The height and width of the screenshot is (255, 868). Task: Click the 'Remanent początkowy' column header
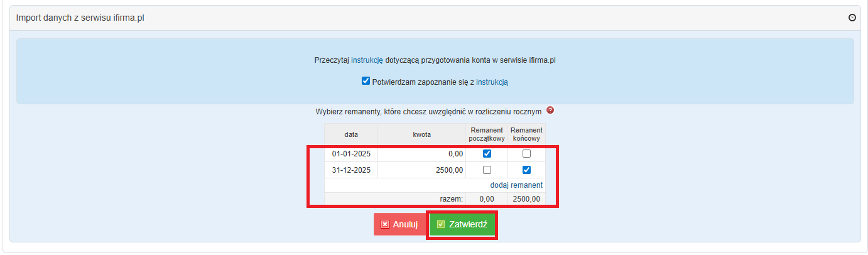(487, 134)
